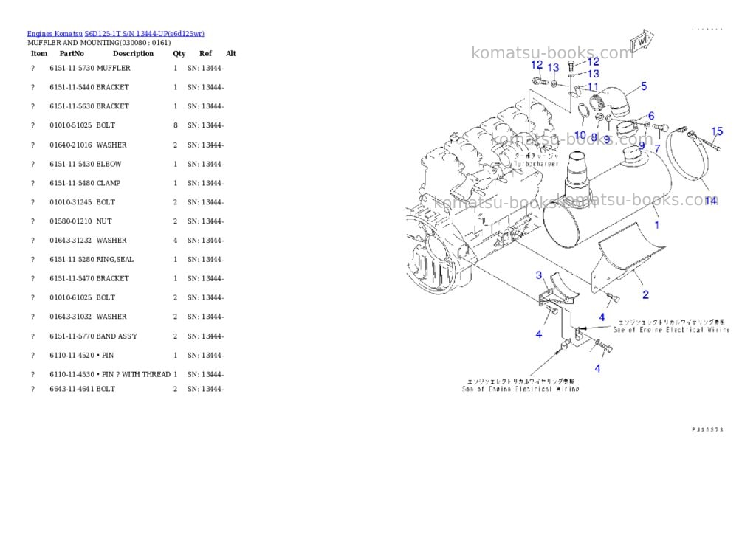This screenshot has height=535, width=756.
Task: Click the FWD direction arrow in the diagram
Action: tap(642, 41)
